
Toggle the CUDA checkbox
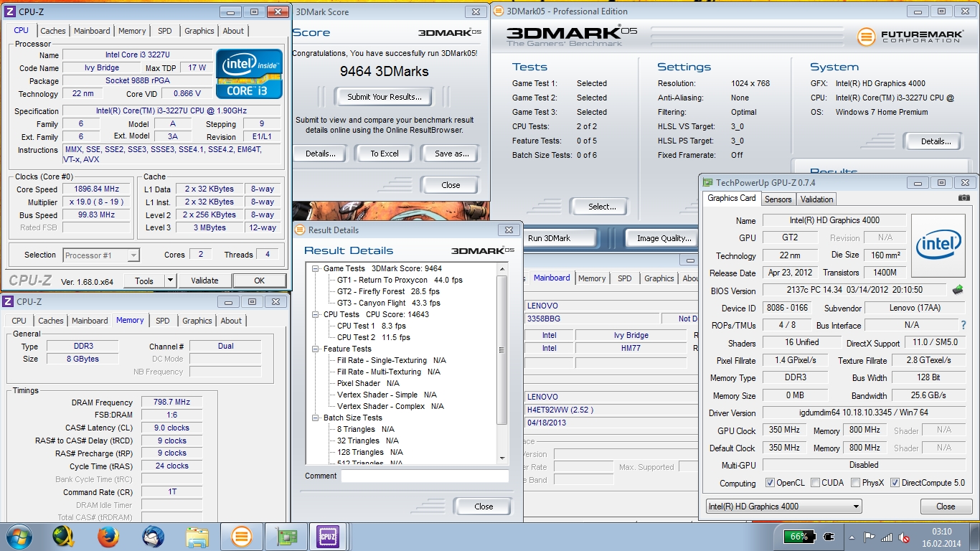tap(815, 483)
